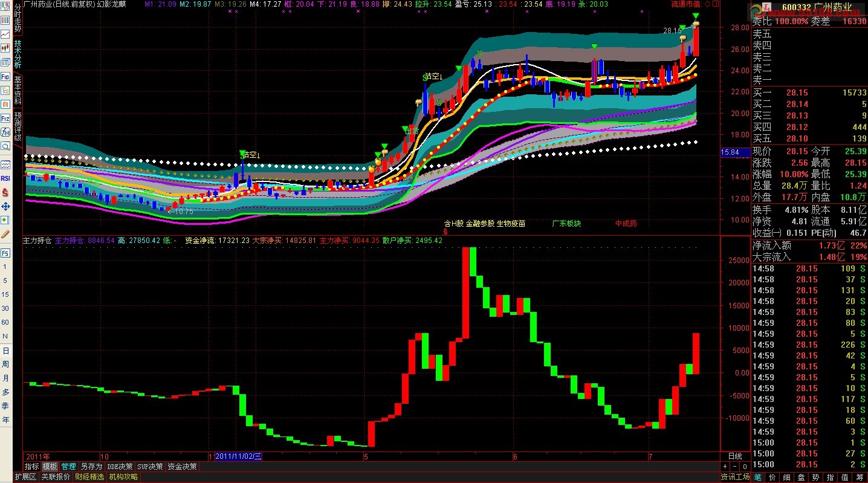Open the 关联报价 tab

coord(56,477)
